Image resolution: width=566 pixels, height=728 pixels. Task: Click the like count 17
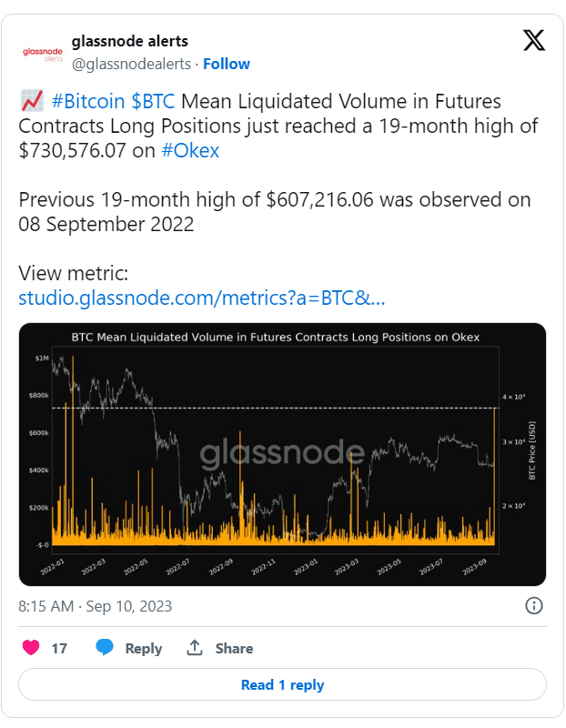click(59, 649)
